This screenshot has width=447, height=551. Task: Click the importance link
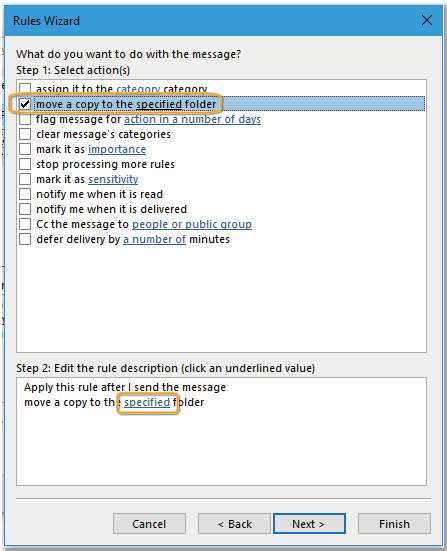[x=117, y=149]
